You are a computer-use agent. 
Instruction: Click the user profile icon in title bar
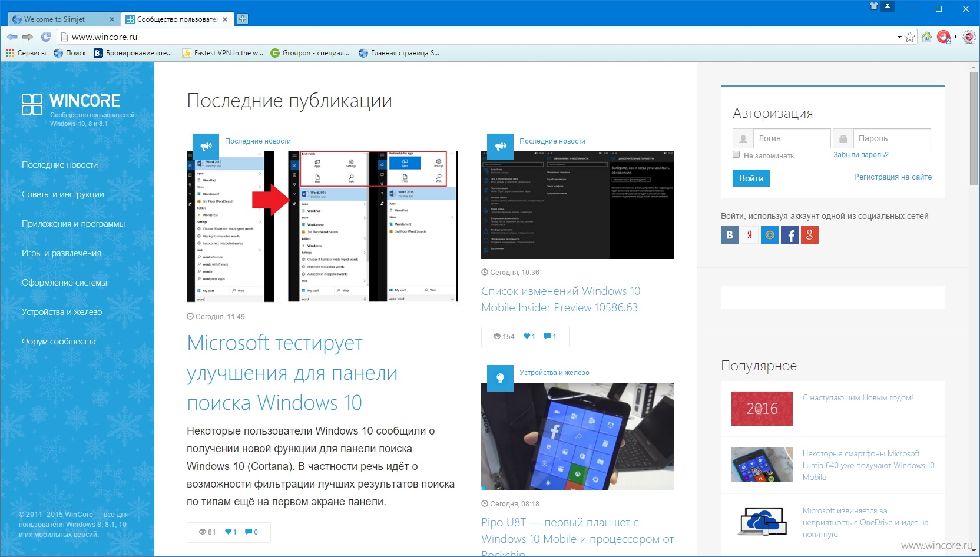pyautogui.click(x=888, y=6)
